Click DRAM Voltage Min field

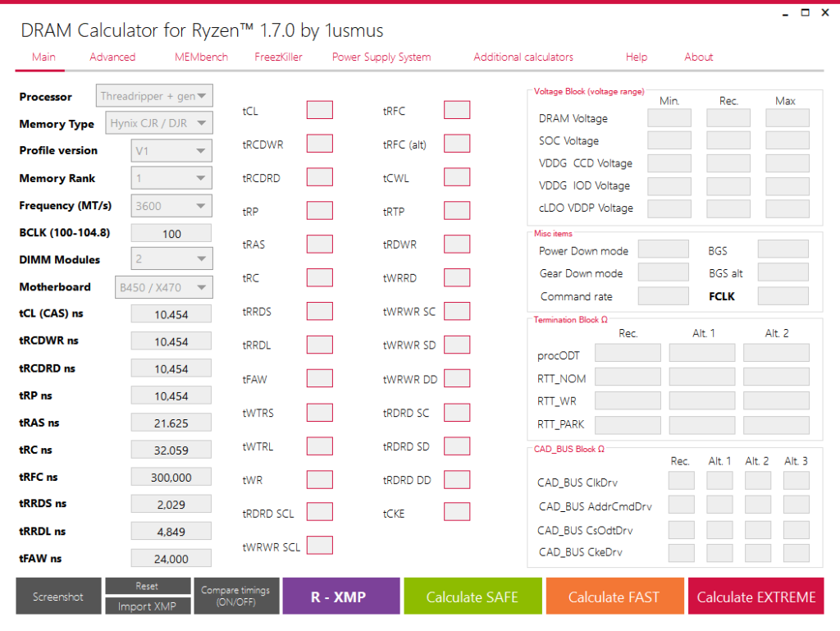pos(669,118)
